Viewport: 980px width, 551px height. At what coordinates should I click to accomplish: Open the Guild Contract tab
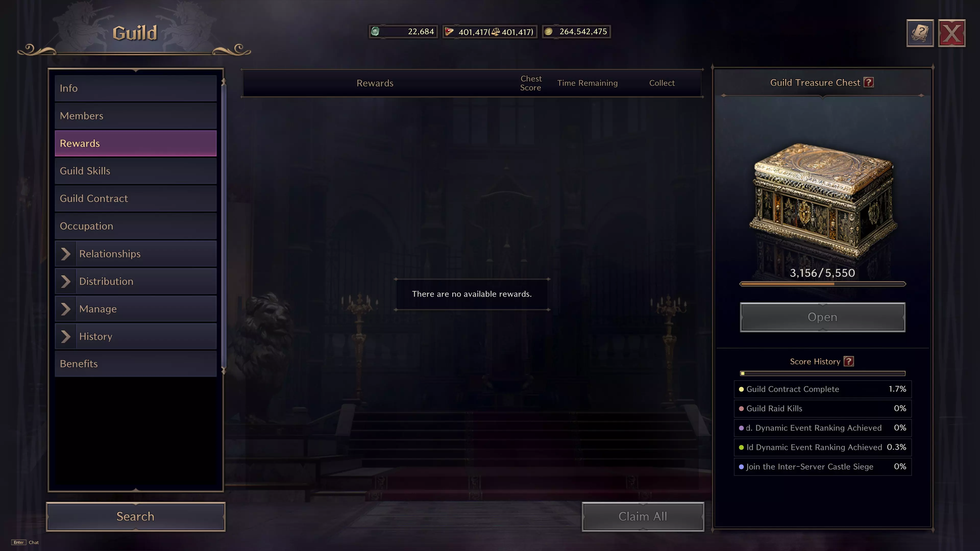[136, 198]
